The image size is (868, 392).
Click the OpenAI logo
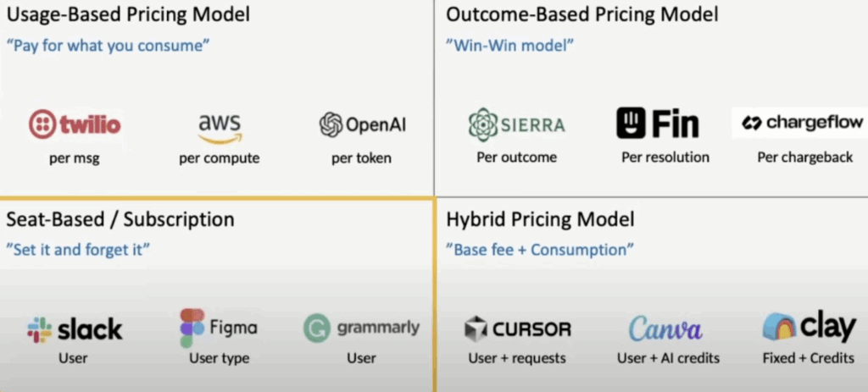coord(363,124)
